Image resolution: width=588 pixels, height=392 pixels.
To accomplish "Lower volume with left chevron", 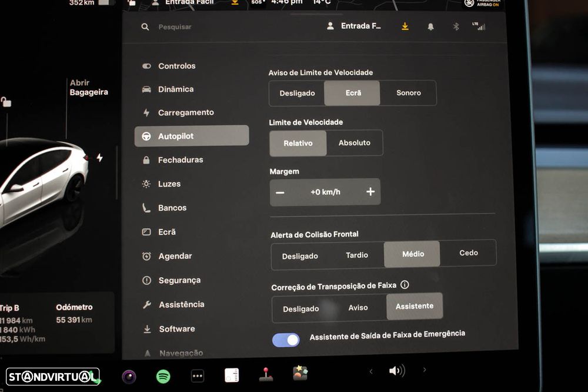I will pos(371,371).
